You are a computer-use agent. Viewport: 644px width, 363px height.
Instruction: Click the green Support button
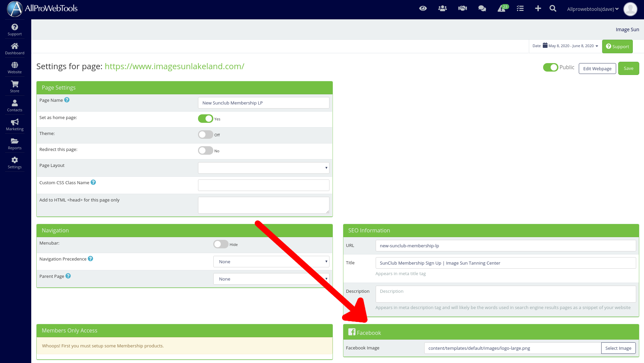(x=618, y=46)
